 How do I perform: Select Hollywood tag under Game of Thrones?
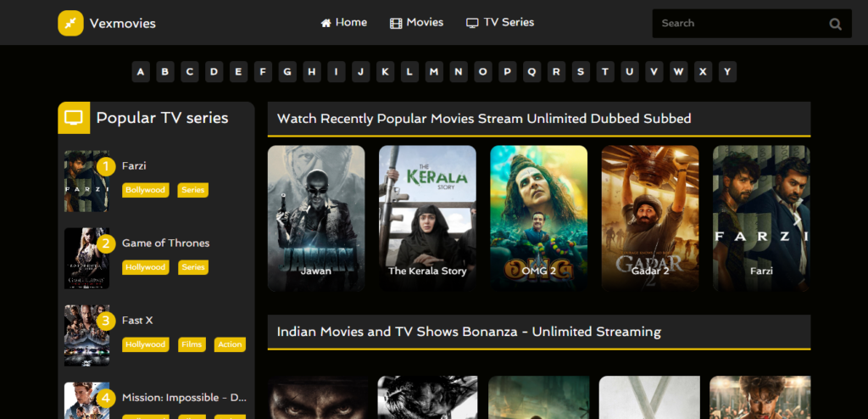[x=146, y=267]
